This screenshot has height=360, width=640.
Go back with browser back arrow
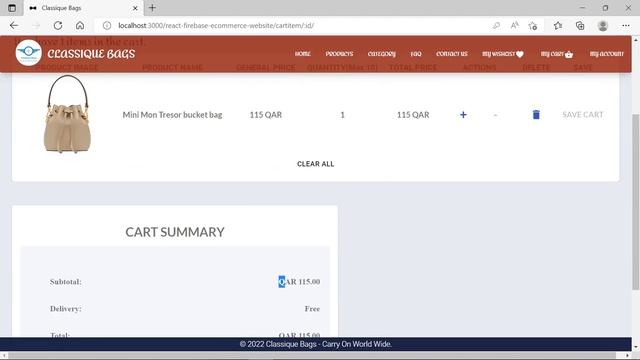click(x=14, y=25)
